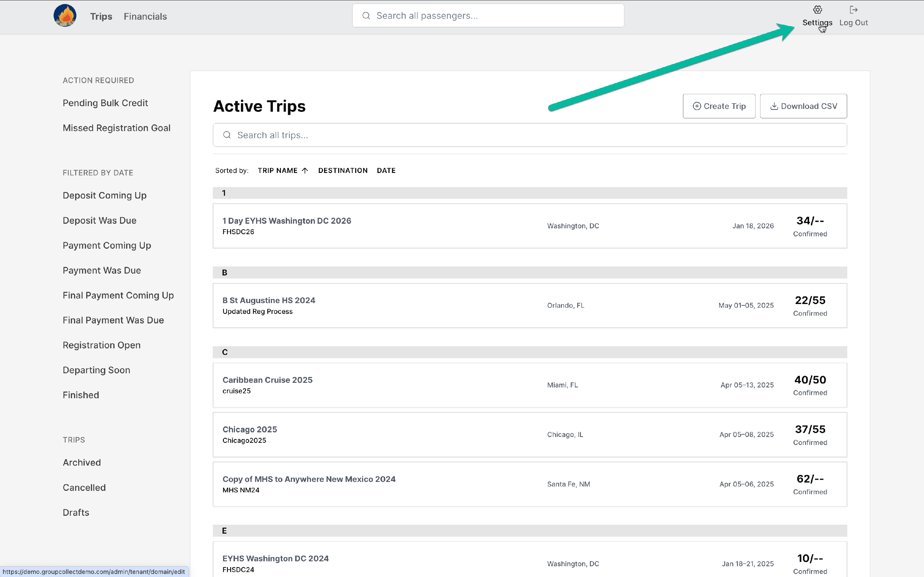The width and height of the screenshot is (924, 577).
Task: Click the passenger search magnifier icon
Action: click(x=366, y=16)
